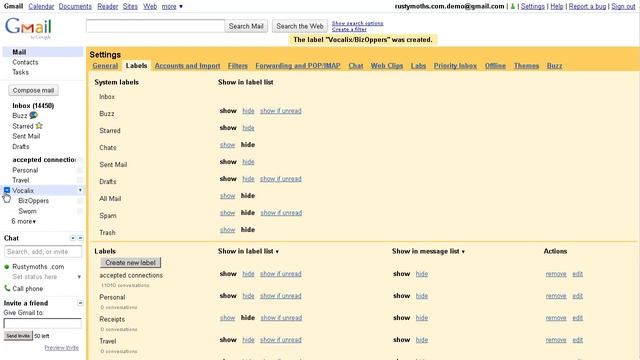Open Show search options link
Viewport: 640px width, 360px height.
(x=358, y=23)
